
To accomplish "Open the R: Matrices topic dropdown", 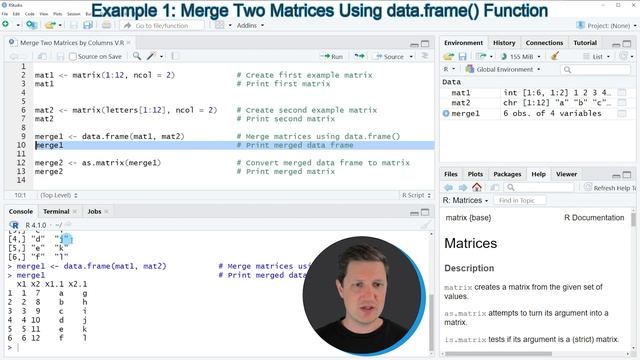I will [x=465, y=200].
